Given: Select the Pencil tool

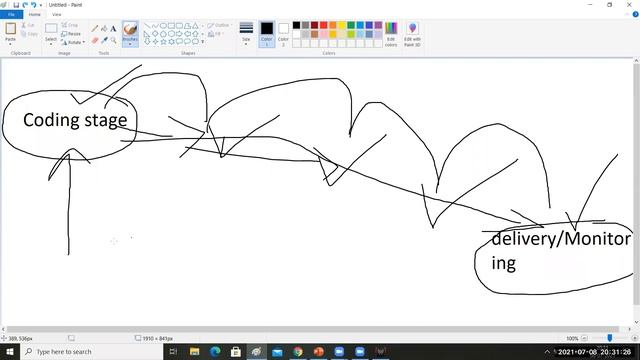Looking at the screenshot, I should (95, 29).
